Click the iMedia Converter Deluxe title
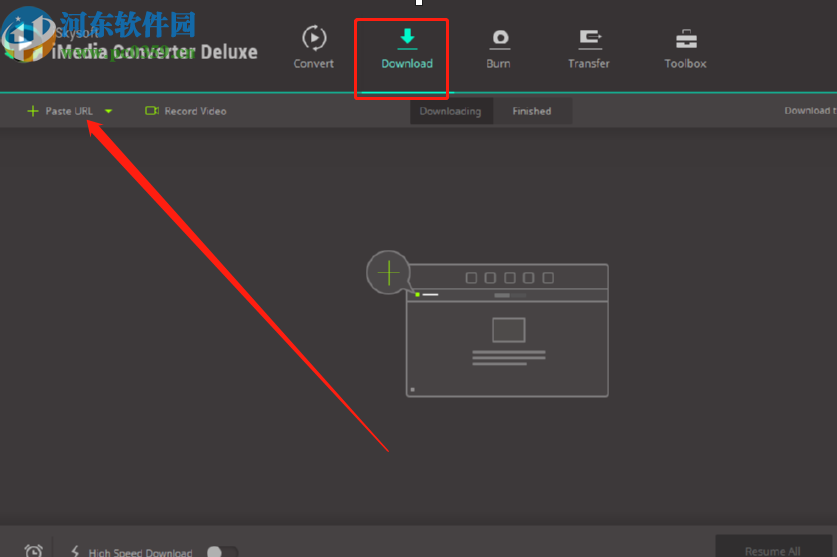 (x=155, y=52)
